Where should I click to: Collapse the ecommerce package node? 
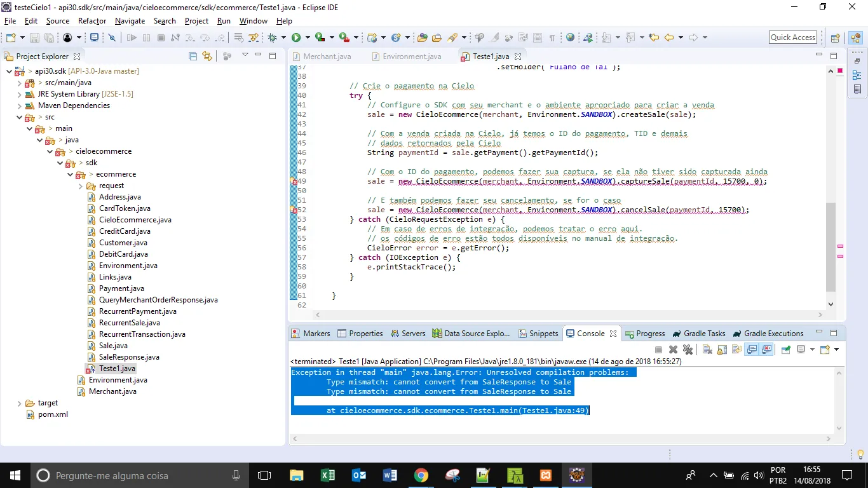click(71, 174)
